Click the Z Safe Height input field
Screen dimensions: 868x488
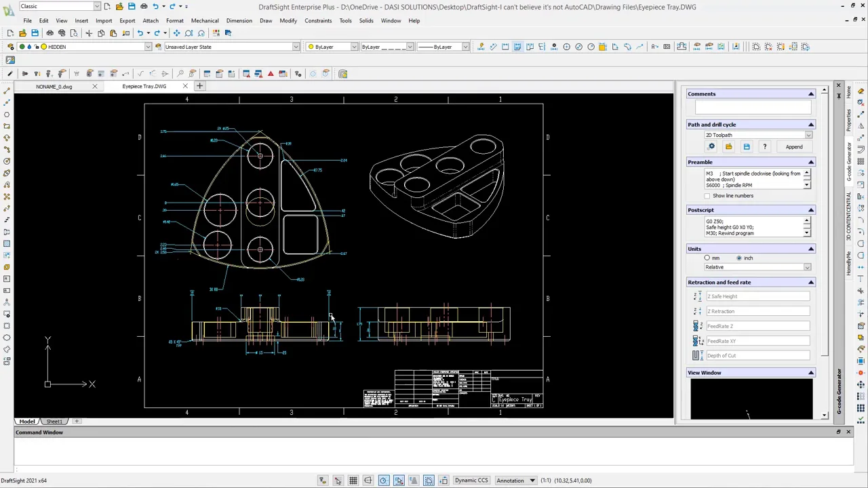[757, 296]
